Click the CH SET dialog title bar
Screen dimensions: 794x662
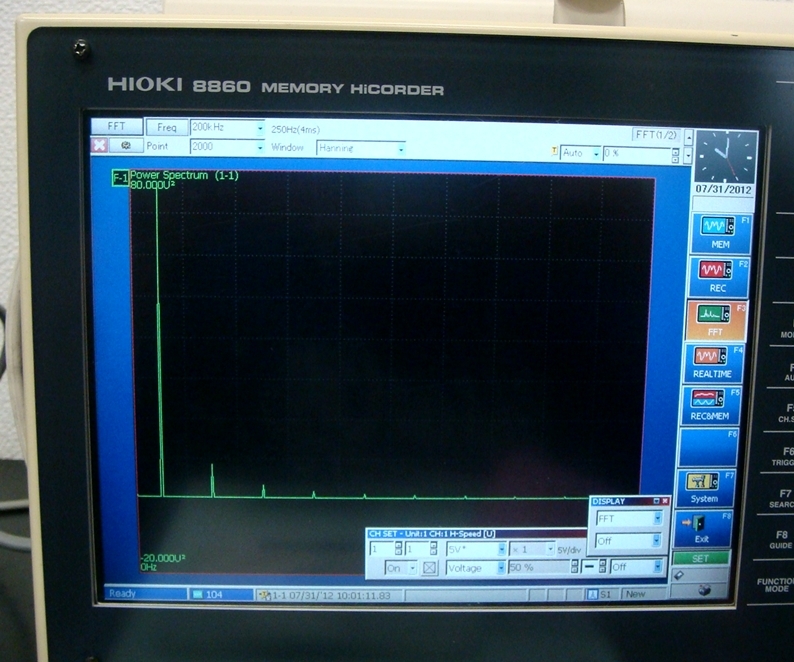475,533
